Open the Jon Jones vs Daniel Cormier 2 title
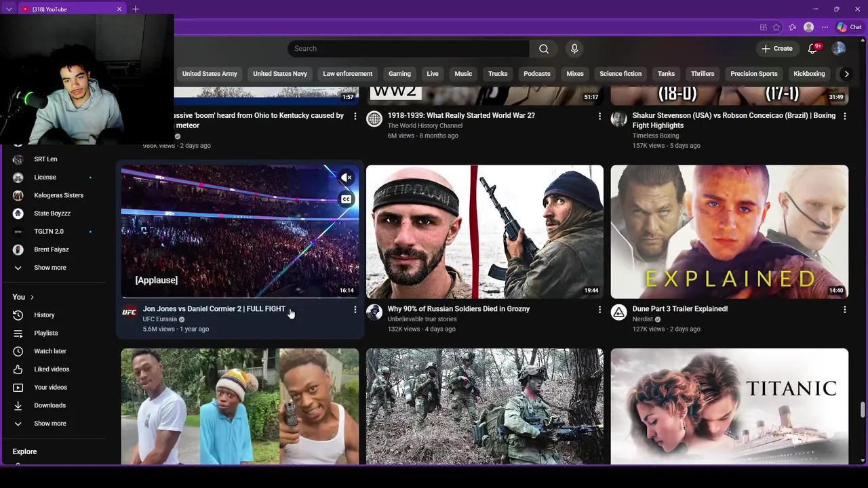868x488 pixels. click(214, 309)
